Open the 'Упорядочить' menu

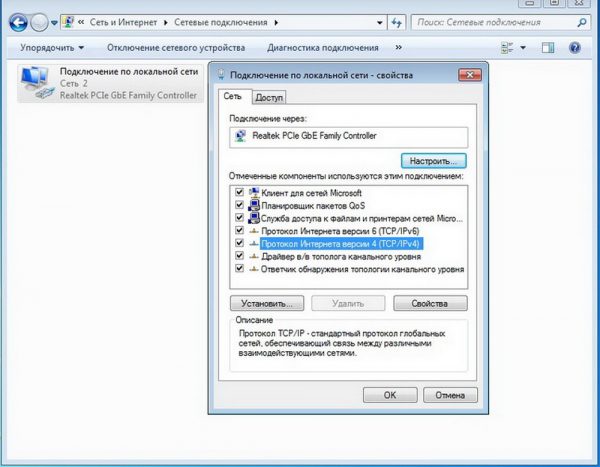52,48
